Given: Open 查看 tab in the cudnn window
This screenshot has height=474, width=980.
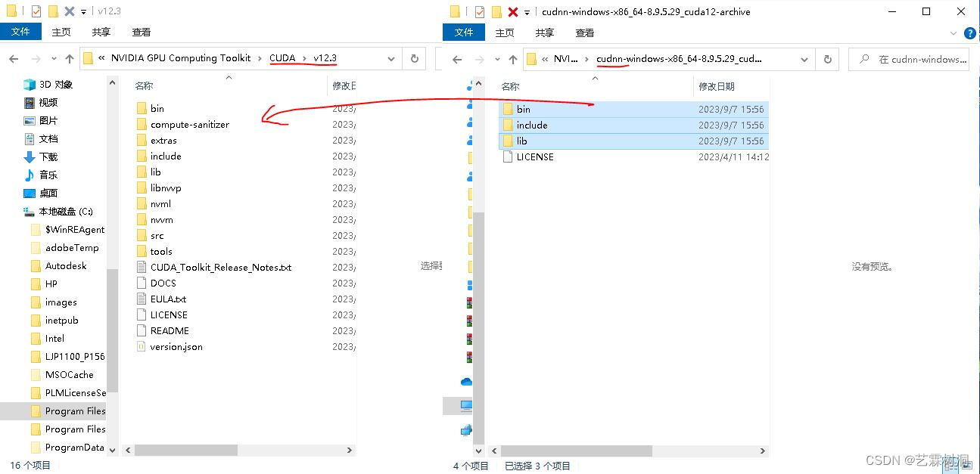Looking at the screenshot, I should pyautogui.click(x=584, y=33).
